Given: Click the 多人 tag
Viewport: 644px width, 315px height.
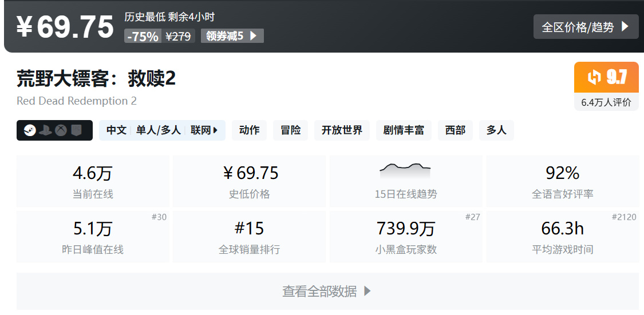Looking at the screenshot, I should (x=496, y=130).
